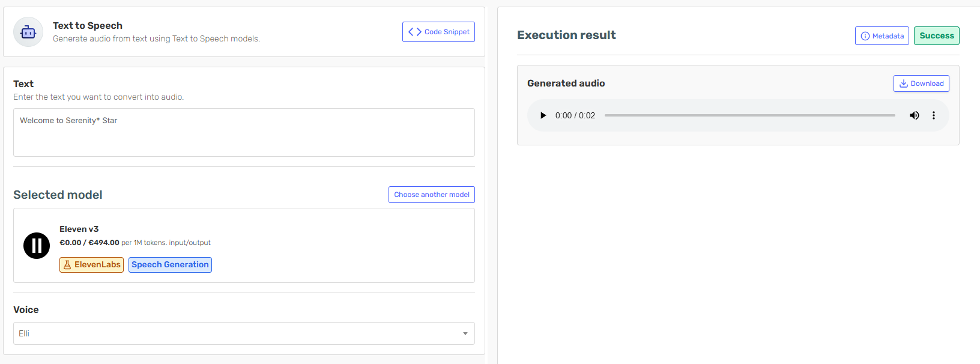The width and height of the screenshot is (980, 364).
Task: Seek on the audio progress bar
Action: point(749,115)
